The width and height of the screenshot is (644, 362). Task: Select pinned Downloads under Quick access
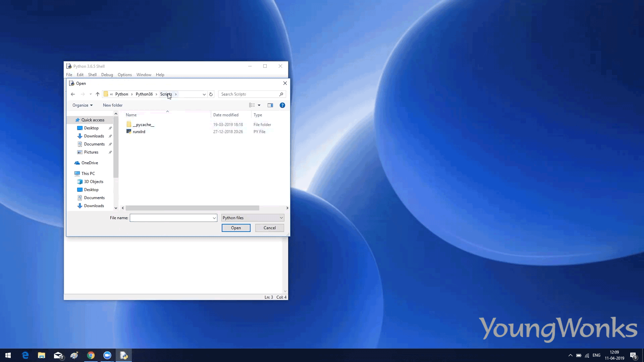(x=94, y=136)
